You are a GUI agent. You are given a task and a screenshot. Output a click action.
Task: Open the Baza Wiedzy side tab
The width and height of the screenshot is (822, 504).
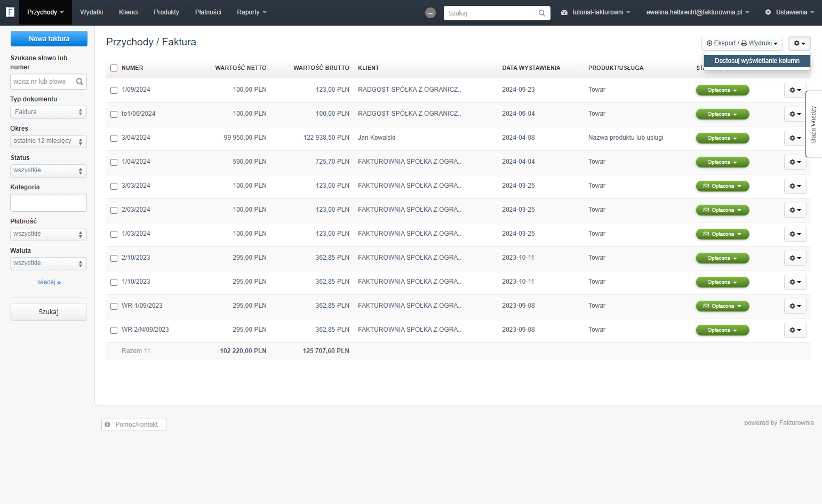813,124
